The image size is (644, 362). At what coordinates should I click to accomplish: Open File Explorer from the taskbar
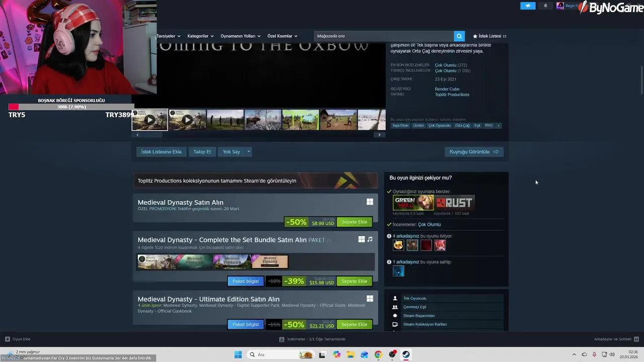(x=350, y=354)
